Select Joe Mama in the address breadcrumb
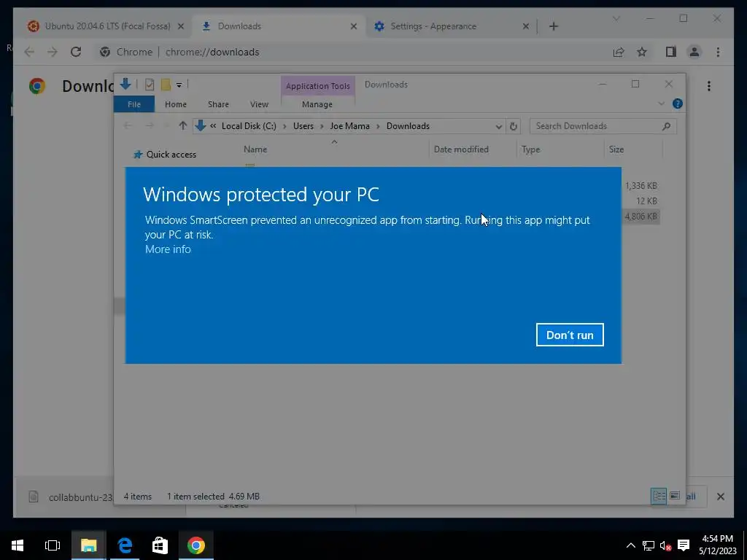The width and height of the screenshot is (747, 560). click(x=349, y=125)
